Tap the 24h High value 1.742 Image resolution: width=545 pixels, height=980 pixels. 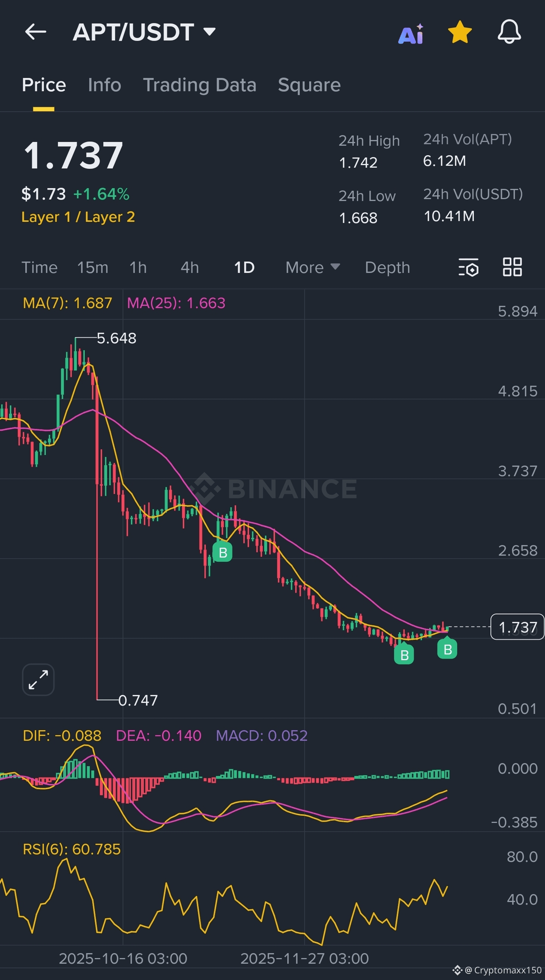tap(358, 163)
